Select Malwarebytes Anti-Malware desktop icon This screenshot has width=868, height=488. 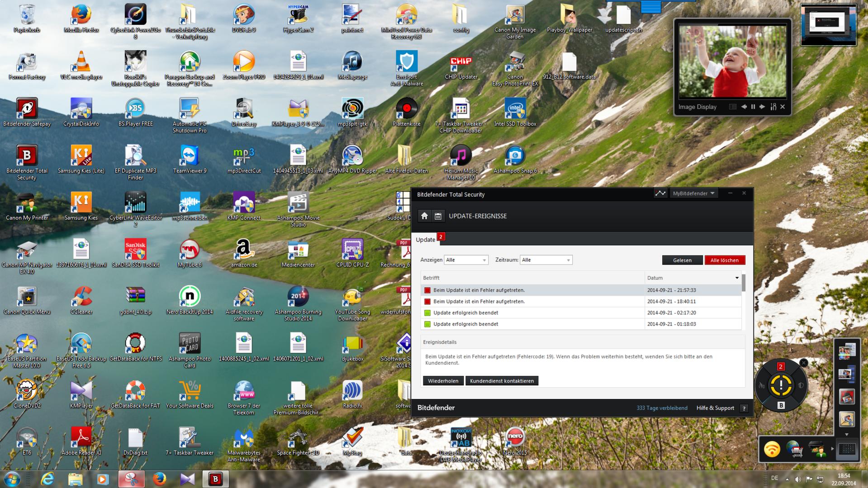tap(244, 445)
